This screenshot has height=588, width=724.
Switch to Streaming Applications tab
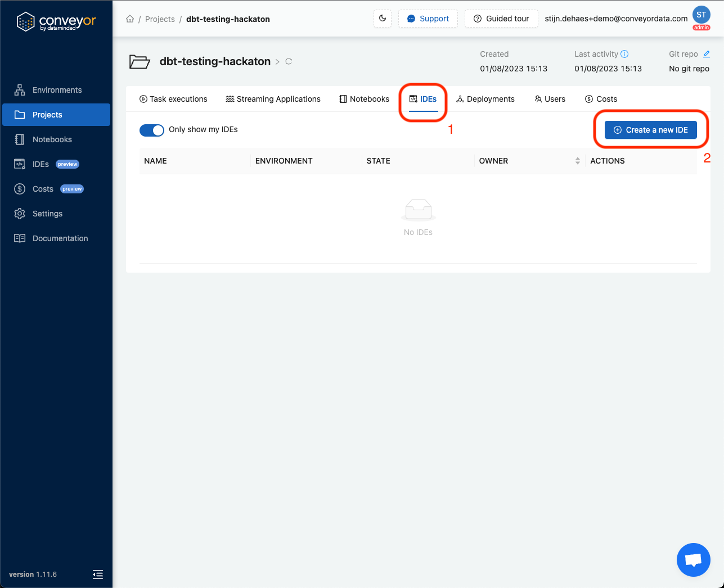[x=273, y=99]
